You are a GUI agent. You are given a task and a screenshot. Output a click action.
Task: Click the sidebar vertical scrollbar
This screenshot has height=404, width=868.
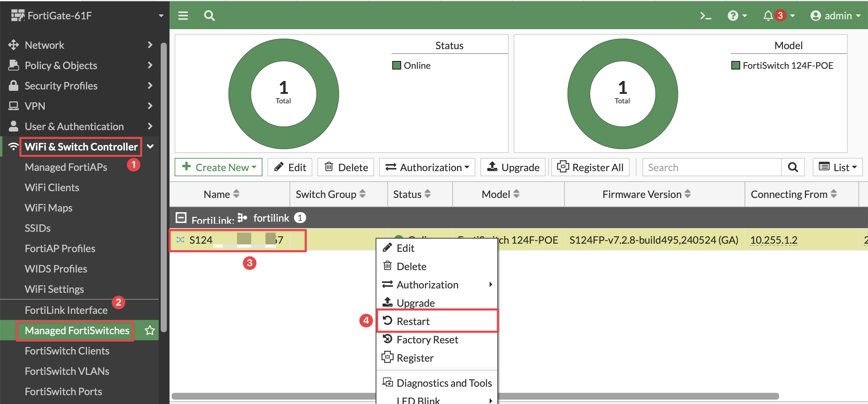pyautogui.click(x=164, y=187)
